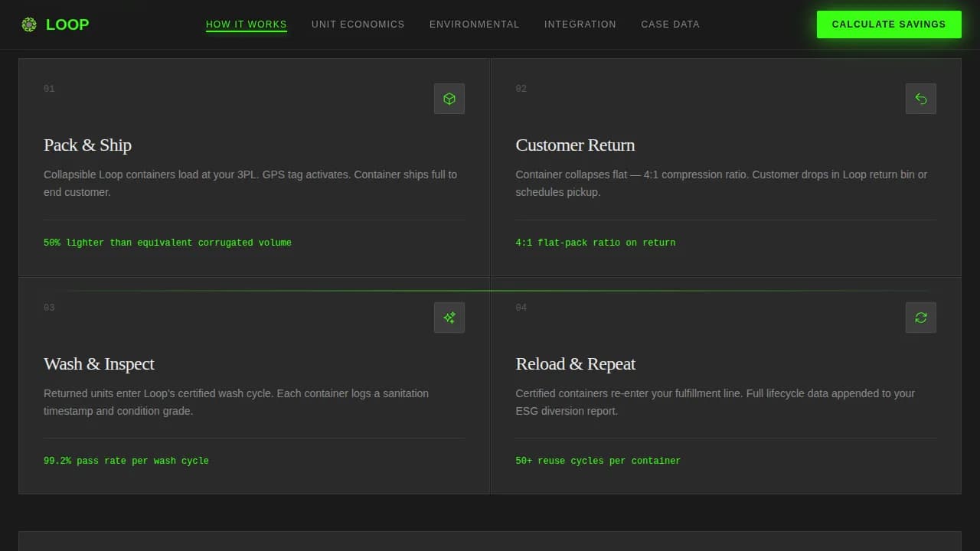Click the 4:1 flat-pack ratio stat
980x551 pixels.
[595, 243]
